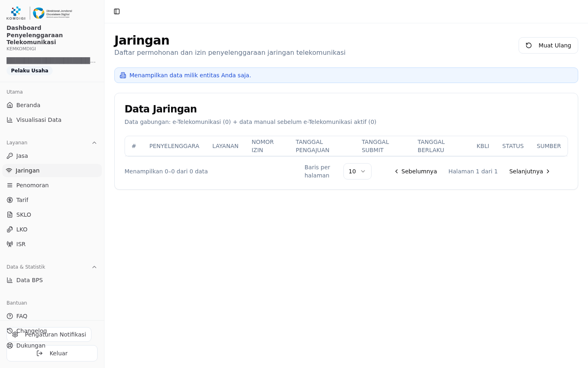Click the TANGGAL PENGAJUAN column header

point(312,146)
